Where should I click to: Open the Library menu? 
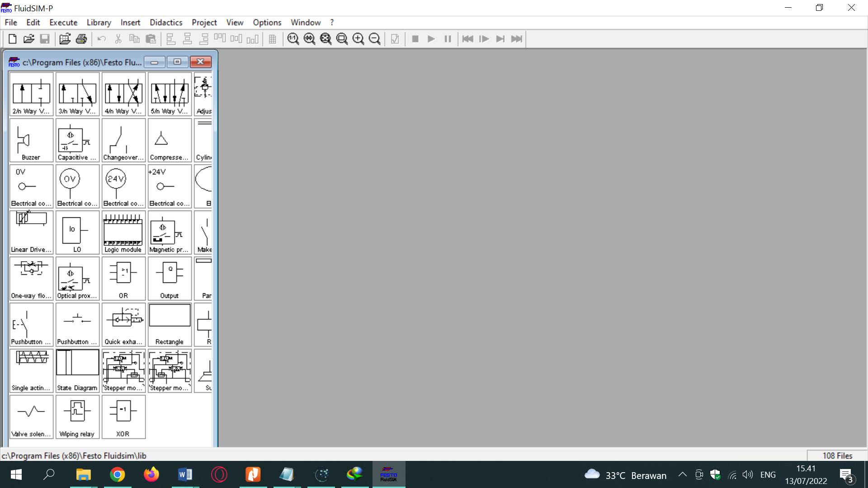click(99, 23)
